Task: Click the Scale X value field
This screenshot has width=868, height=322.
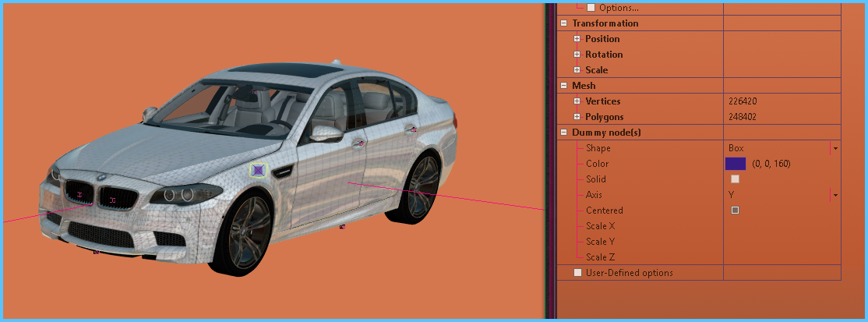Action: click(x=782, y=226)
